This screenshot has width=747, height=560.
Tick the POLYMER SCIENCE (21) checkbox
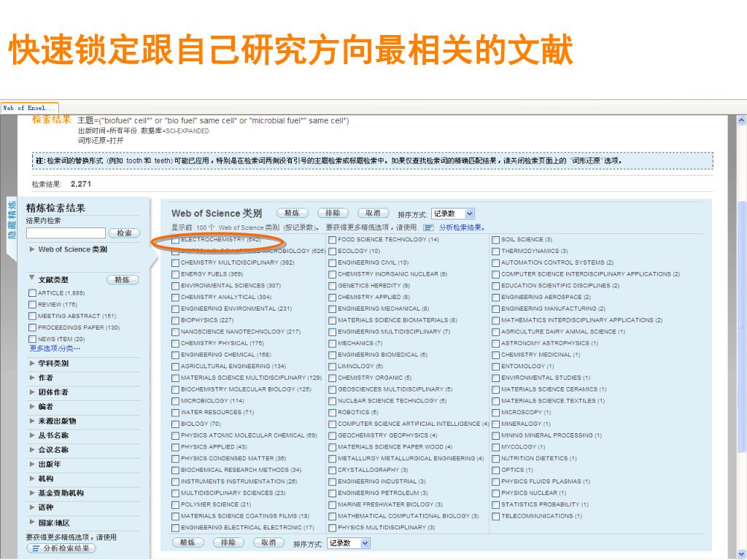(x=175, y=505)
